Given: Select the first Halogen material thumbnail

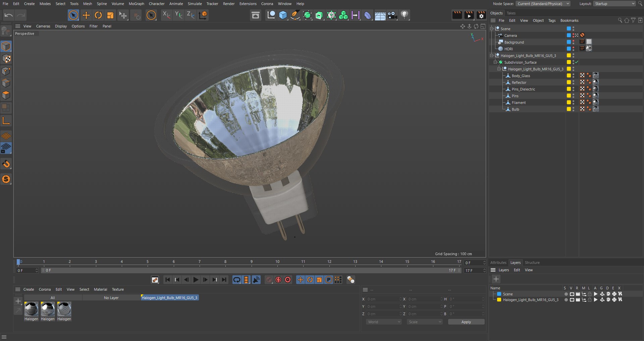Looking at the screenshot, I should click(31, 309).
